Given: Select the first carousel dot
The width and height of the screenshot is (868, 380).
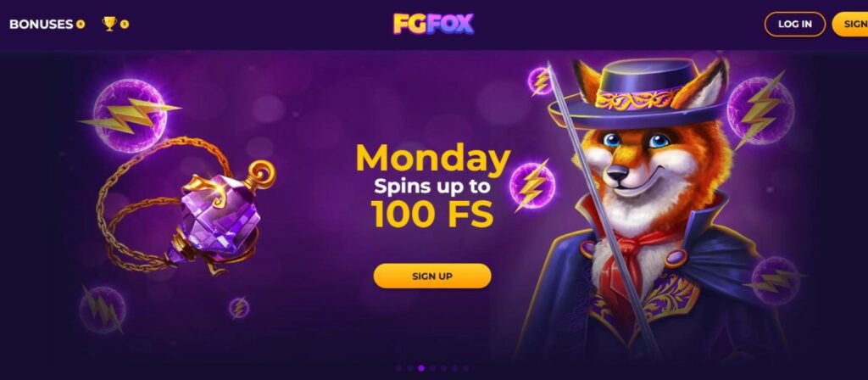Looking at the screenshot, I should 400,368.
